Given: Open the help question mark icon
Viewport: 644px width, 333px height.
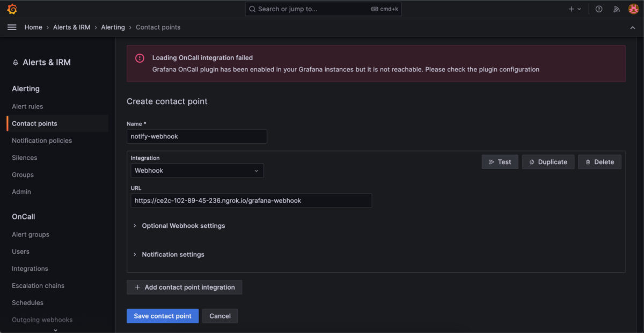Looking at the screenshot, I should [x=599, y=9].
